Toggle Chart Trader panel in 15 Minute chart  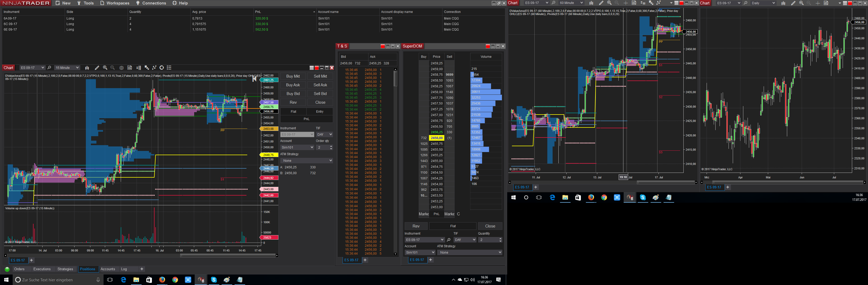(138, 68)
